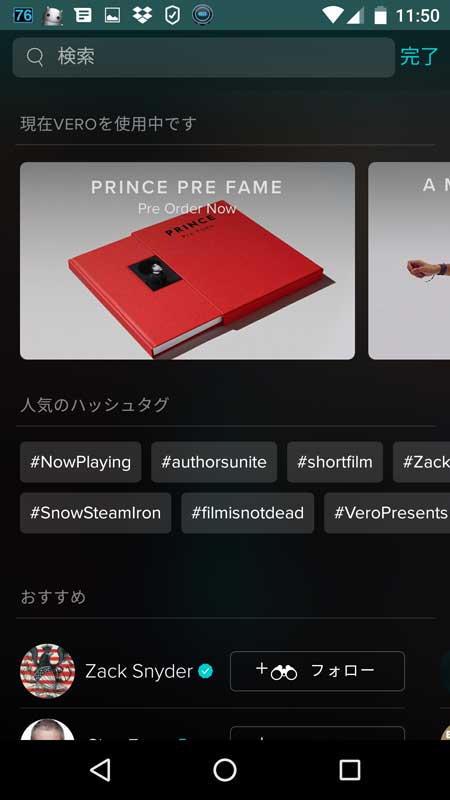450x800 pixels.
Task: Tap the Android home circle icon
Action: click(225, 770)
